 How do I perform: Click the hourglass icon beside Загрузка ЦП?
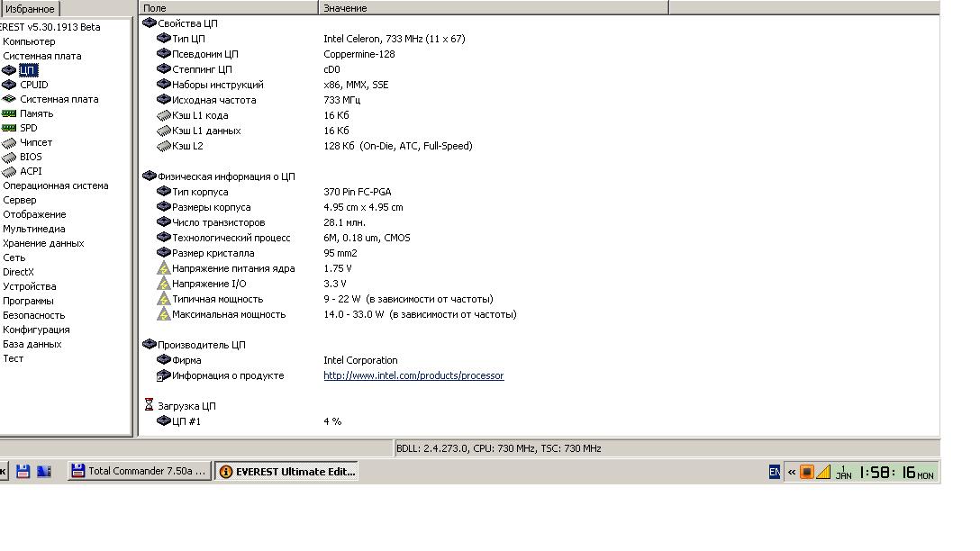point(150,405)
